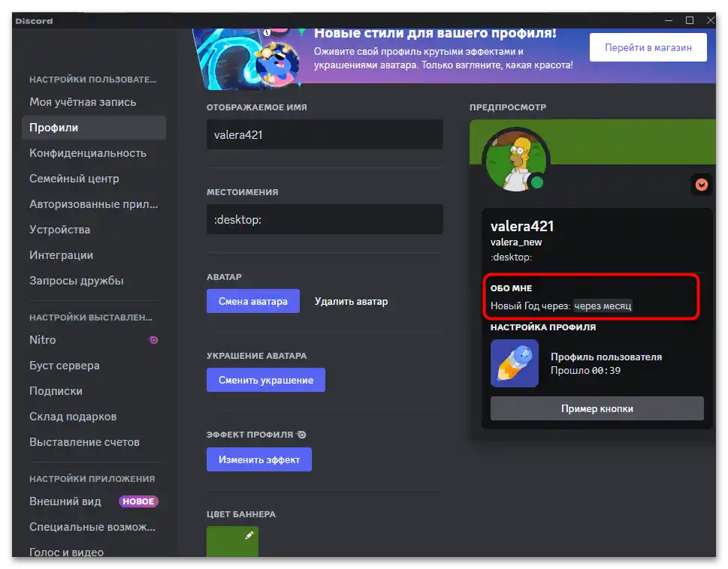Viewport: 728px width, 569px height.
Task: Go to Интеграции settings
Action: click(94, 255)
